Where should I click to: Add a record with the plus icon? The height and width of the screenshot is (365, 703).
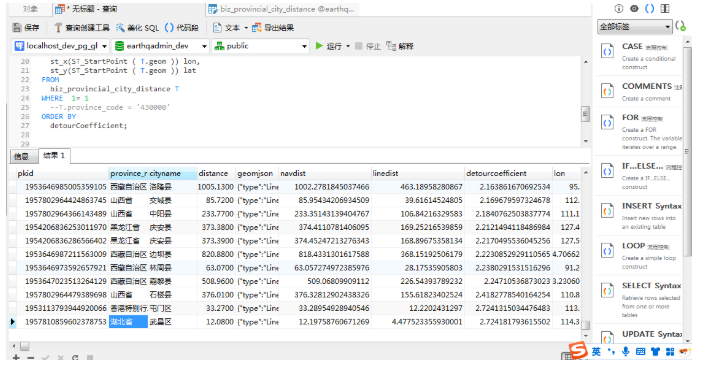[x=16, y=358]
